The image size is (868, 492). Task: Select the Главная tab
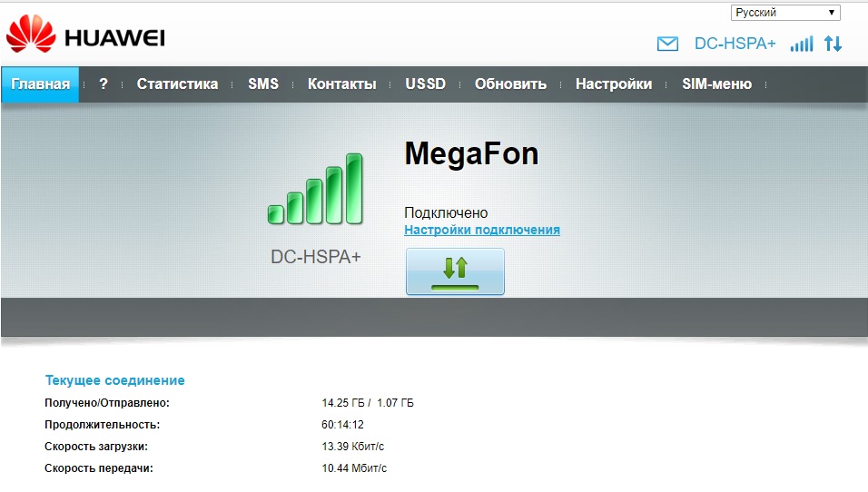click(41, 84)
